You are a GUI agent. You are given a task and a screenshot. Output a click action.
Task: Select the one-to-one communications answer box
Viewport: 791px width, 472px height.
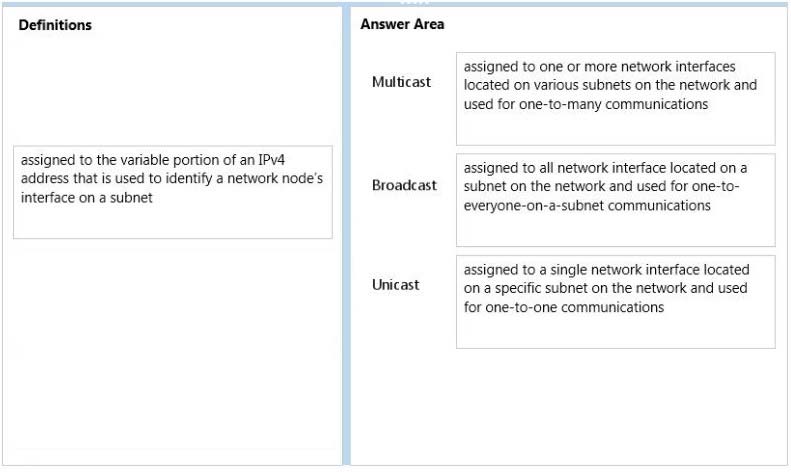(615, 302)
